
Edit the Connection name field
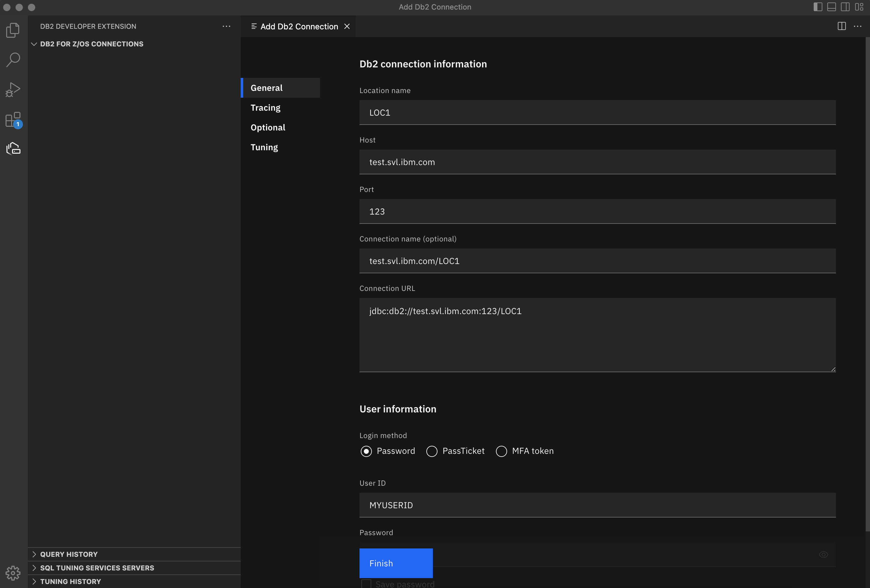(597, 261)
